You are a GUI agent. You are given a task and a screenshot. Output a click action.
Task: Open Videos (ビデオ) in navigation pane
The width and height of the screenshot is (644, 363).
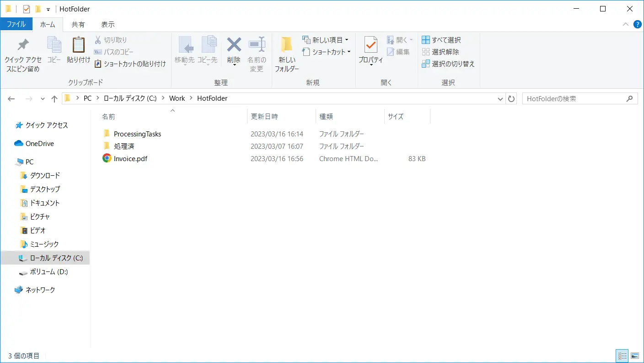coord(38,231)
